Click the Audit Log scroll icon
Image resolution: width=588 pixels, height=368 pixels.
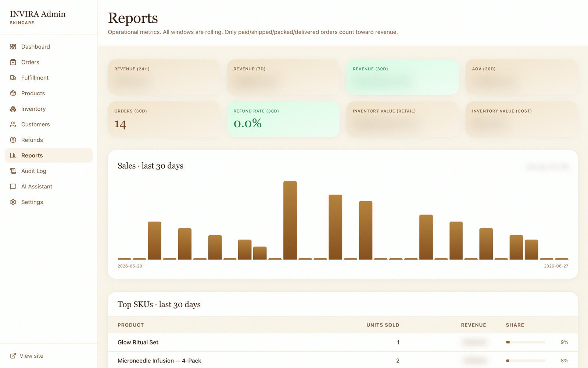pos(13,171)
